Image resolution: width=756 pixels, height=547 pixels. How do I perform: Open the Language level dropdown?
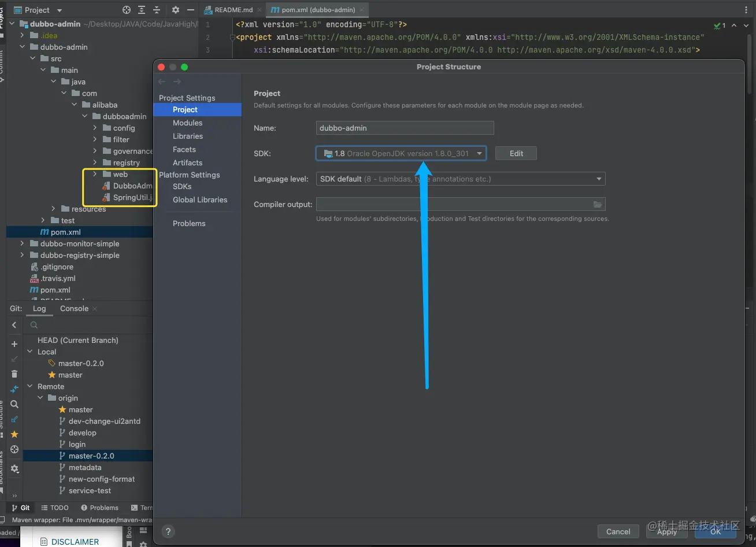point(461,179)
